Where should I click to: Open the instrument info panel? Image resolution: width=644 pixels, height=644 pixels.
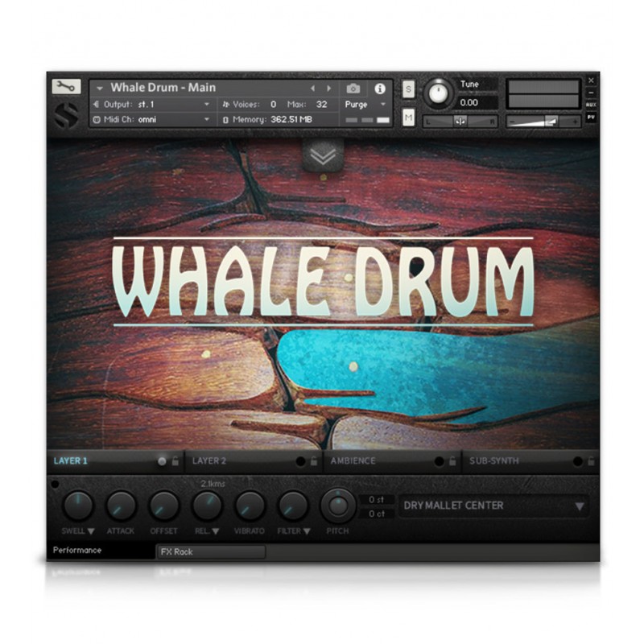(381, 89)
